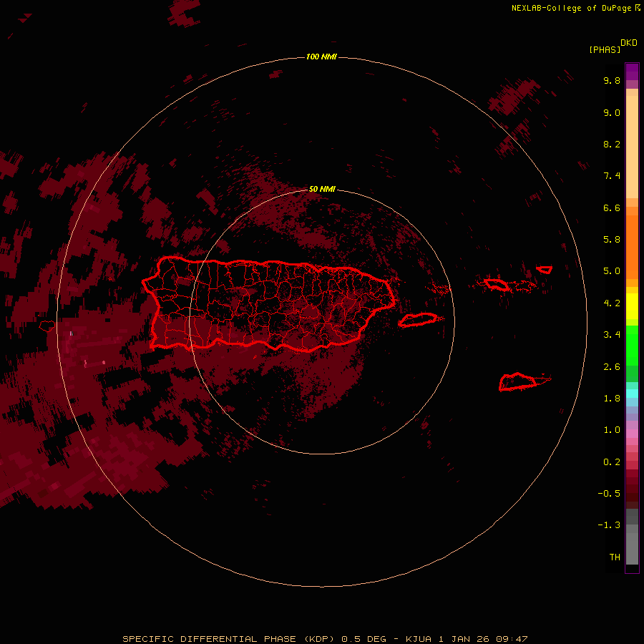Click the 6.6 legend value
Screen dimensions: 644x644
[x=612, y=208]
